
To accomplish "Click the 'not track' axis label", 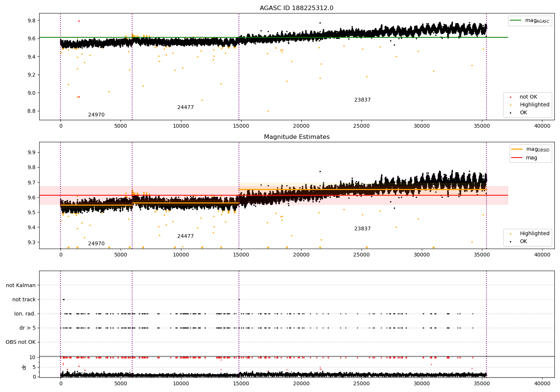I will tap(24, 300).
